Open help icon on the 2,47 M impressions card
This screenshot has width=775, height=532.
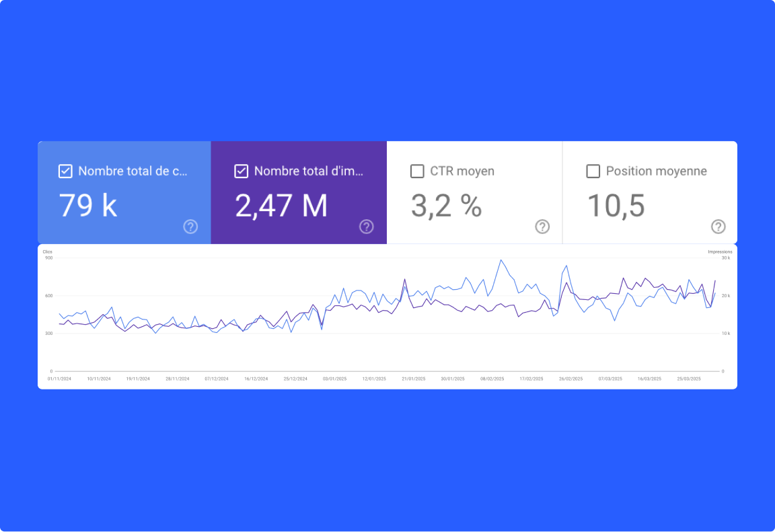[x=366, y=227]
